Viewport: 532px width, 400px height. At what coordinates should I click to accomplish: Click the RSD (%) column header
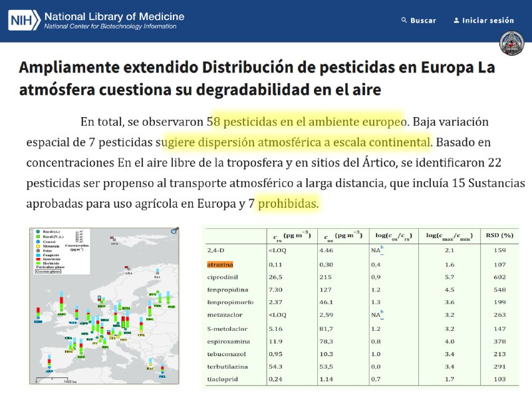point(499,235)
